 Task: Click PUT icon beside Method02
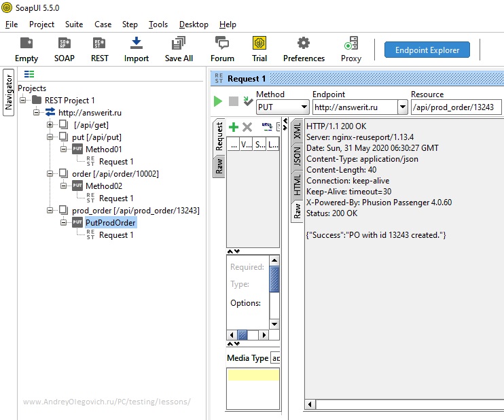tap(77, 186)
